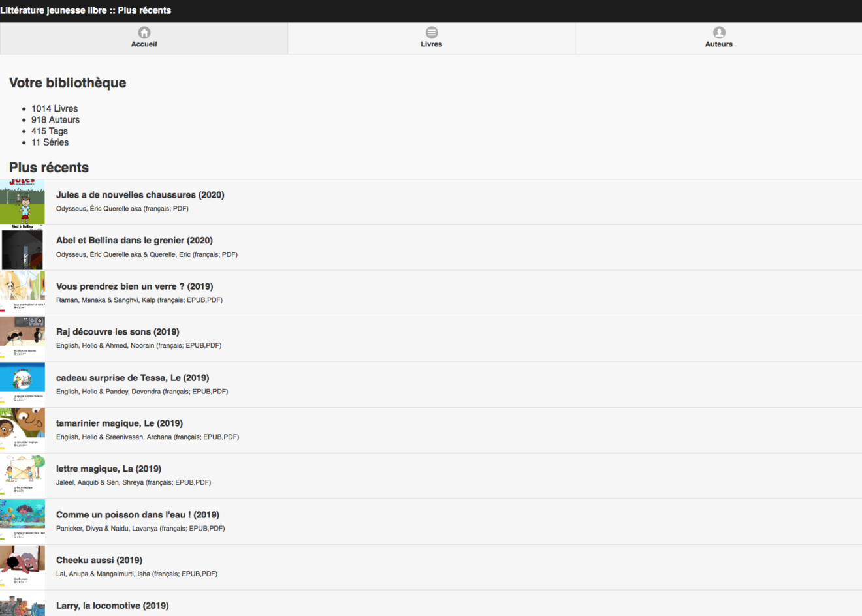Click the Livres list icon
The width and height of the screenshot is (862, 616).
(x=432, y=33)
